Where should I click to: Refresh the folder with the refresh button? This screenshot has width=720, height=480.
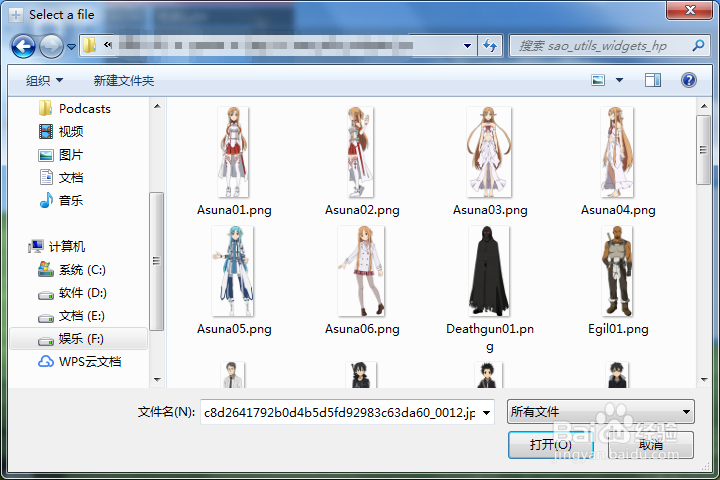pos(490,45)
